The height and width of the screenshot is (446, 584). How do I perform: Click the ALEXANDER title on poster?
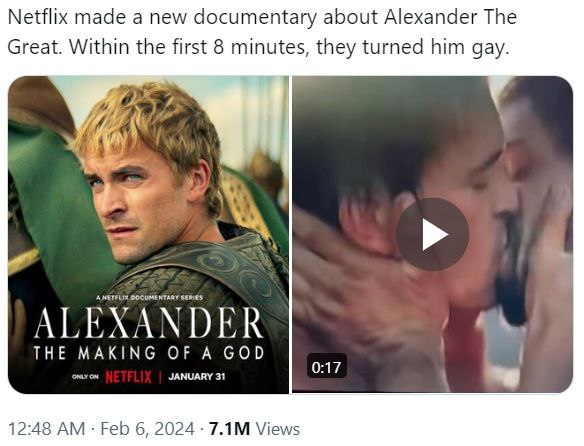click(148, 323)
